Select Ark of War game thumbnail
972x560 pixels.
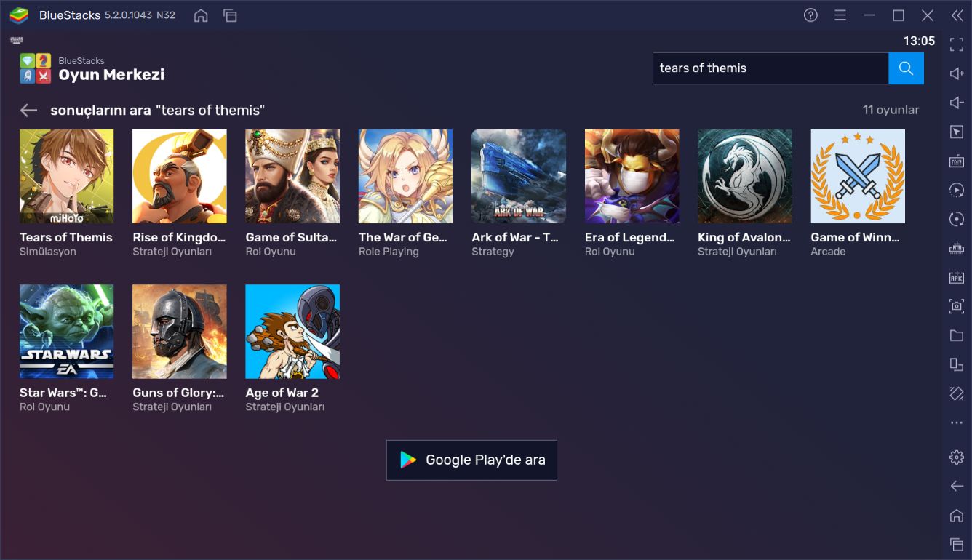(519, 176)
